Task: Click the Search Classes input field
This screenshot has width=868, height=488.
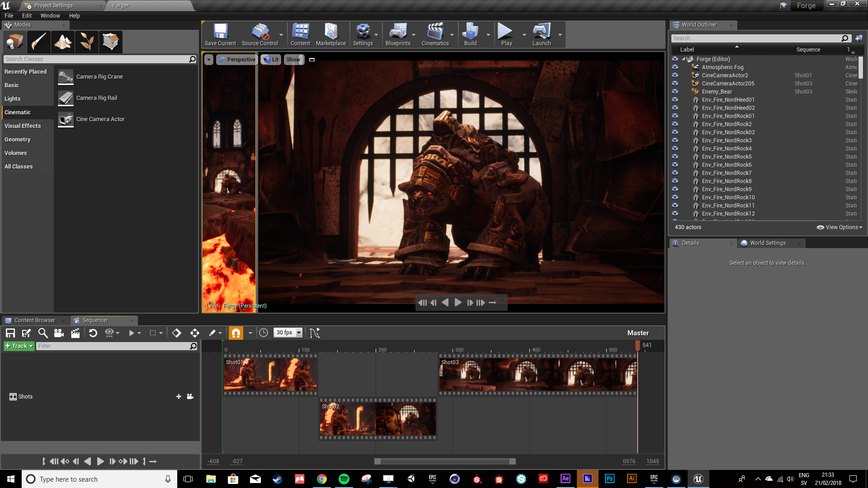Action: (100, 59)
